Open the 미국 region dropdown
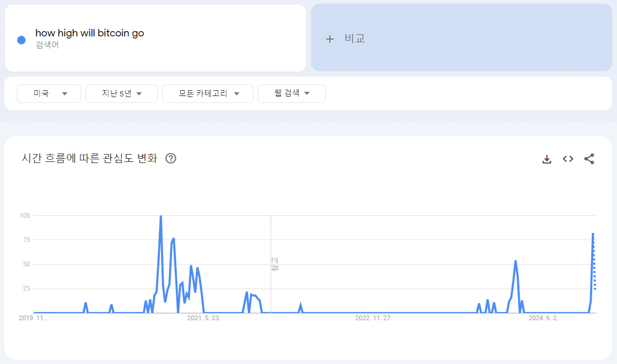The width and height of the screenshot is (617, 364). [x=49, y=93]
